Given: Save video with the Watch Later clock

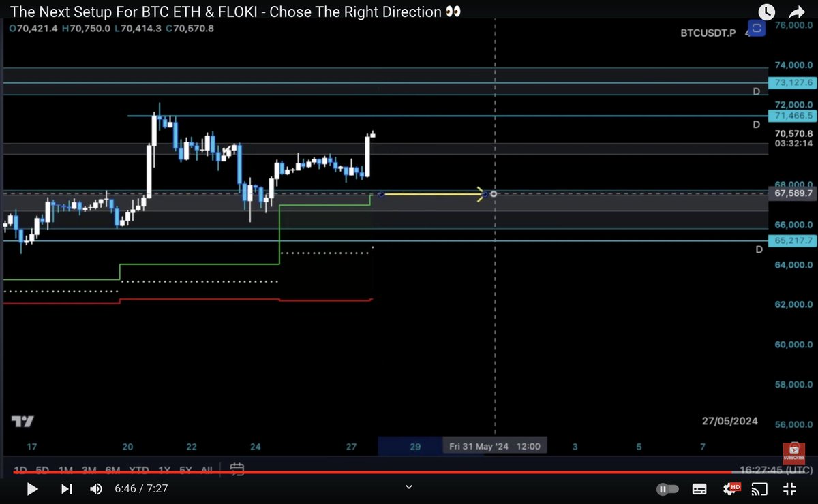Looking at the screenshot, I should click(766, 12).
